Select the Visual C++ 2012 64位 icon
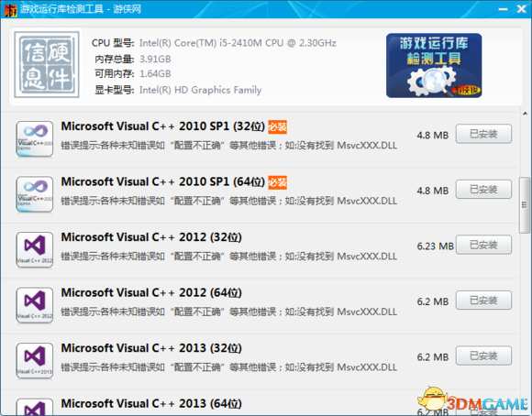Screen dimensions: 532x416 click(x=35, y=305)
